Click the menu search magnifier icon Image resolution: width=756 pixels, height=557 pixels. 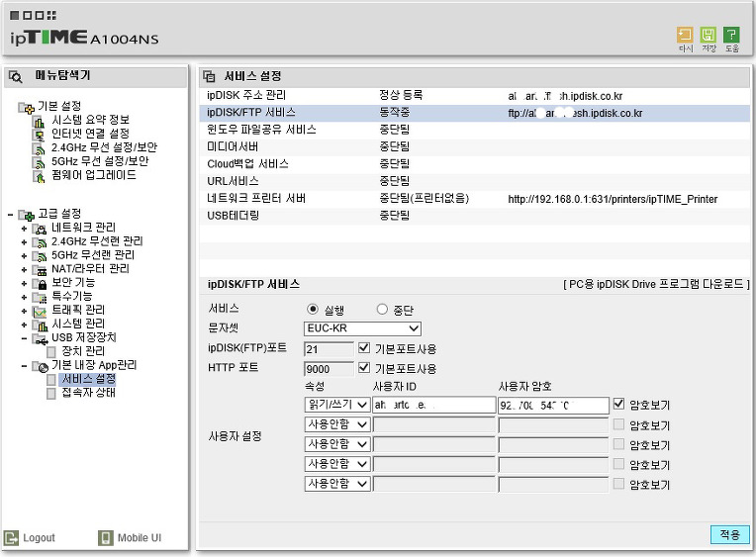pos(16,76)
